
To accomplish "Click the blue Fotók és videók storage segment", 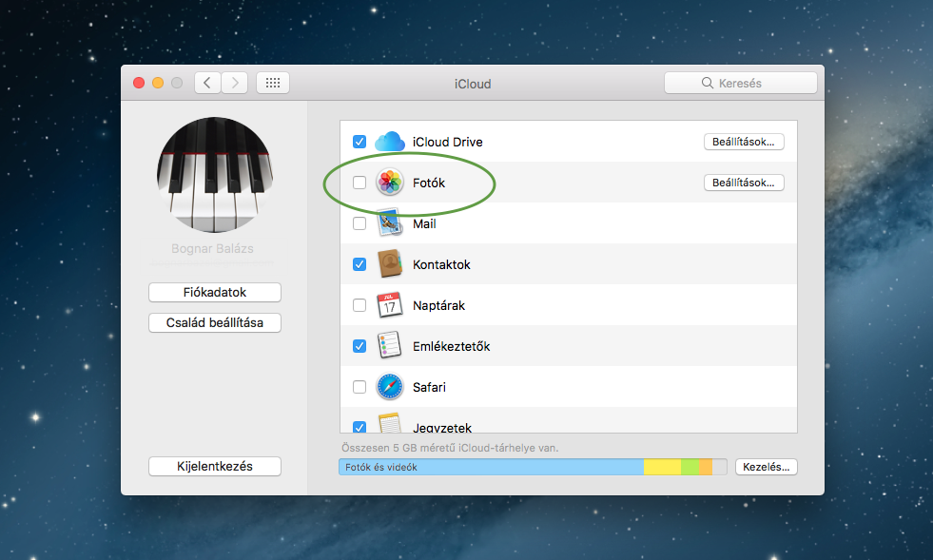I will pos(491,467).
